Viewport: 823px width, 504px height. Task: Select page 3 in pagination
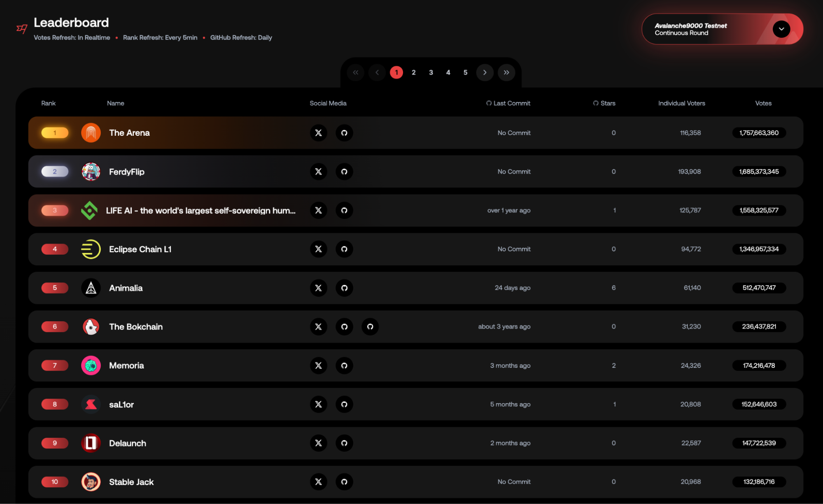tap(431, 72)
